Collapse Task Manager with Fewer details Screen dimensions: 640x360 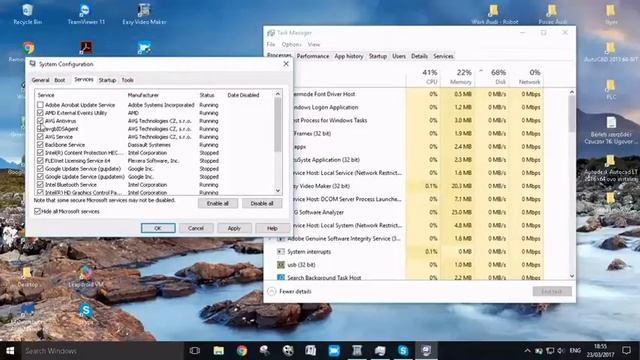pyautogui.click(x=289, y=291)
